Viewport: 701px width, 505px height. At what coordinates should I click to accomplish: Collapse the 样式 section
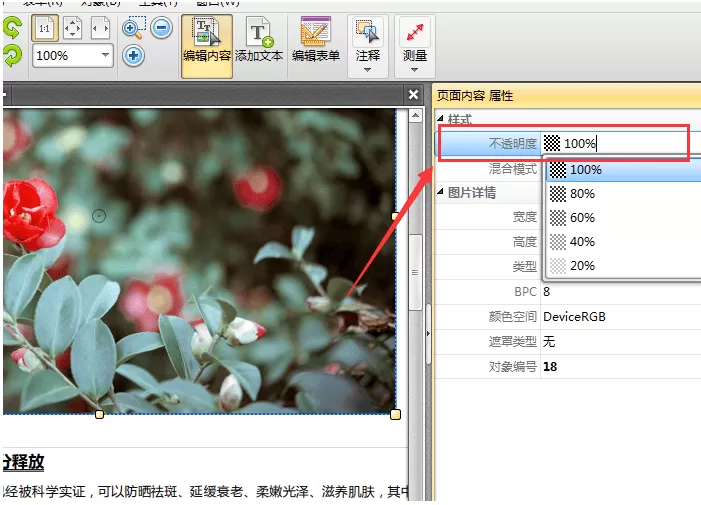click(x=440, y=118)
